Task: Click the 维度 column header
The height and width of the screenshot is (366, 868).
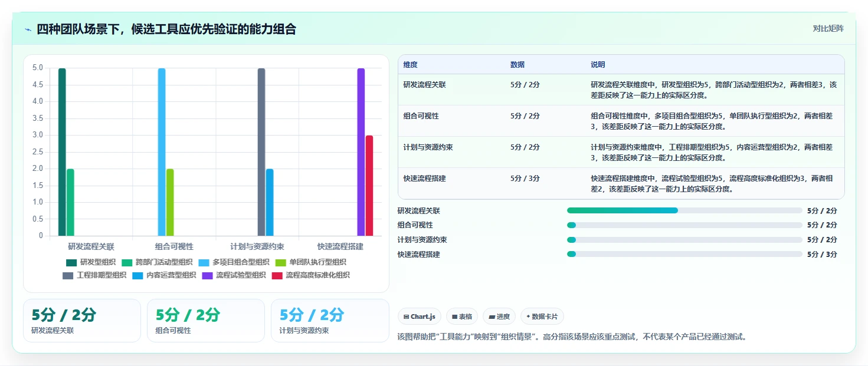Action: point(411,65)
